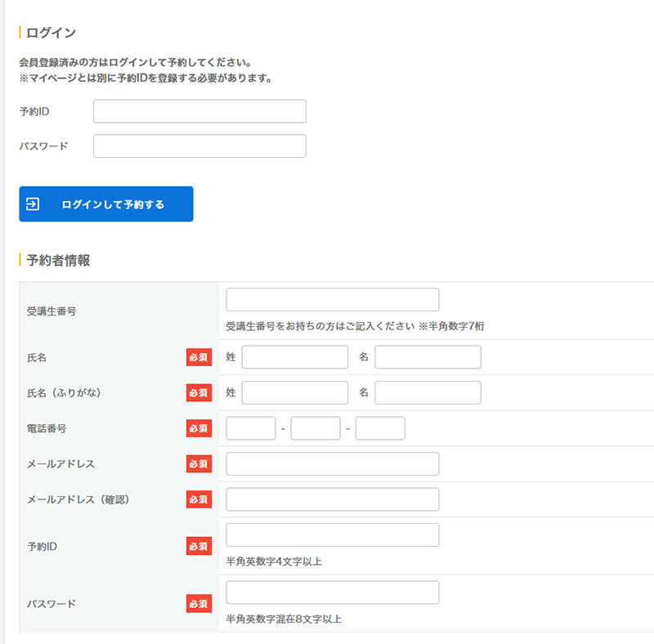This screenshot has width=654, height=644.
Task: Focus the login 予約ID input field
Action: (x=199, y=111)
